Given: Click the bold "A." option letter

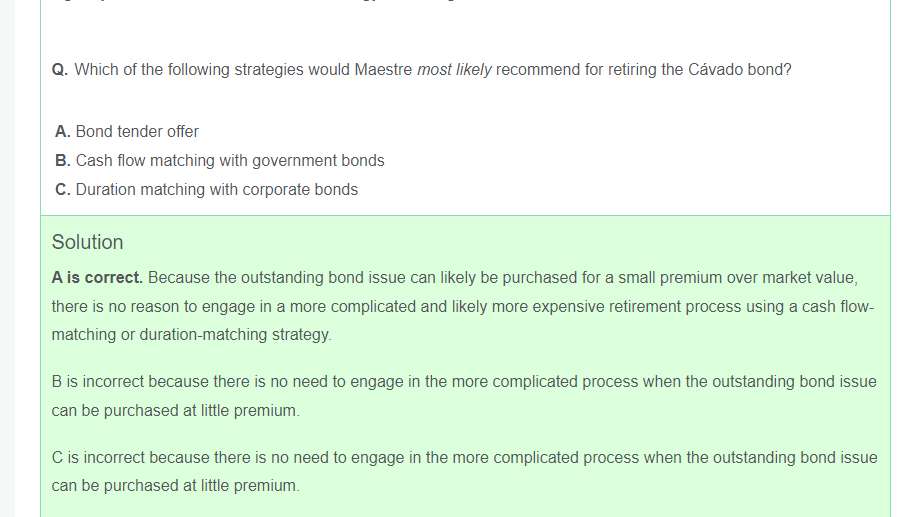Looking at the screenshot, I should [63, 131].
